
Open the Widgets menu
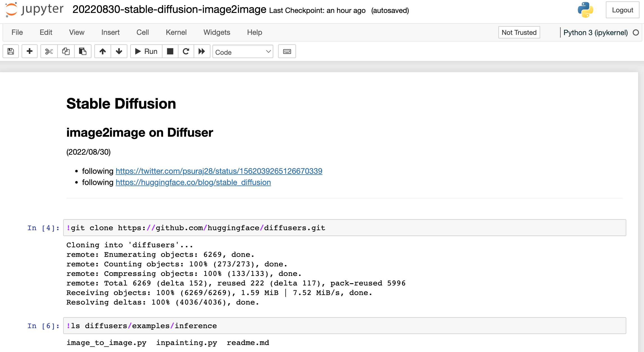[x=217, y=33]
